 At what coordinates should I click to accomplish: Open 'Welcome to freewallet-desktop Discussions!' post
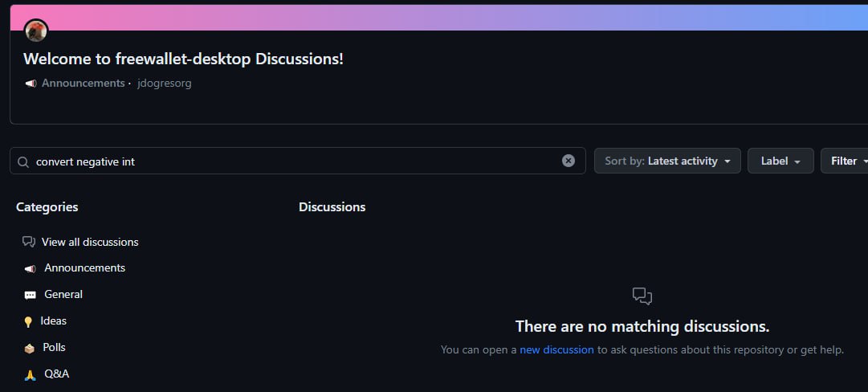tap(183, 59)
